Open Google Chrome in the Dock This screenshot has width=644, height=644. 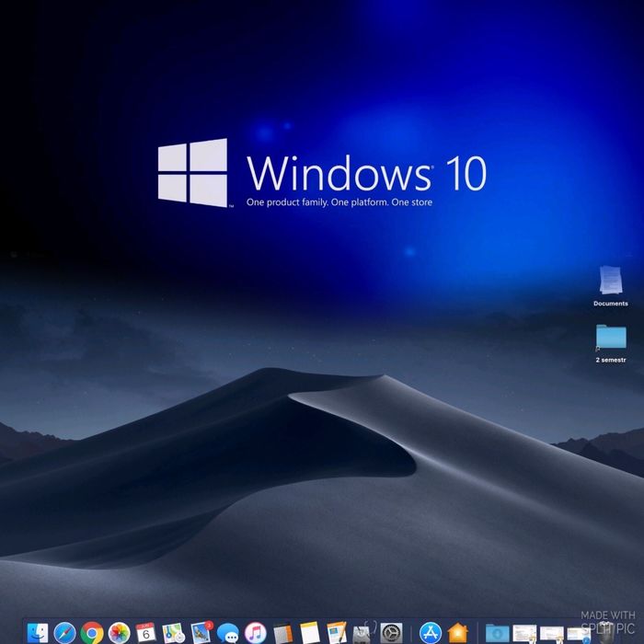click(x=92, y=633)
